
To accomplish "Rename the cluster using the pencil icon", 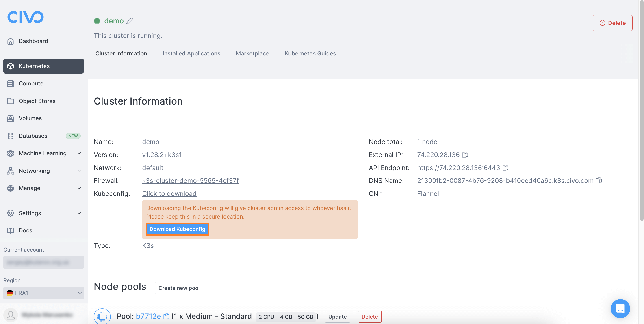I will [130, 21].
